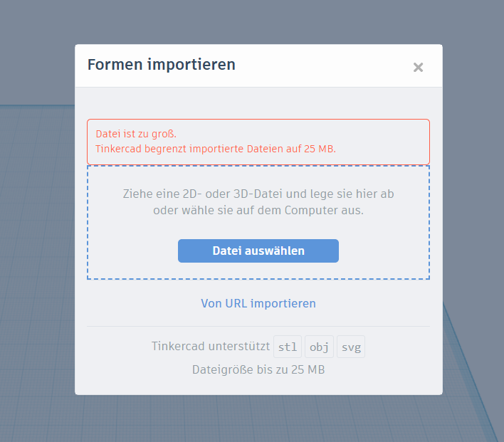
Task: Click the Formen importieren dialog title
Action: pyautogui.click(x=162, y=64)
